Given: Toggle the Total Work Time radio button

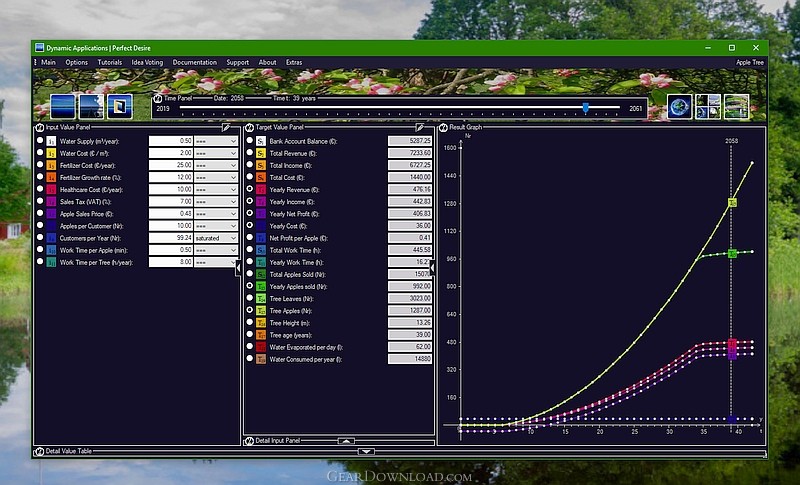Looking at the screenshot, I should click(249, 249).
